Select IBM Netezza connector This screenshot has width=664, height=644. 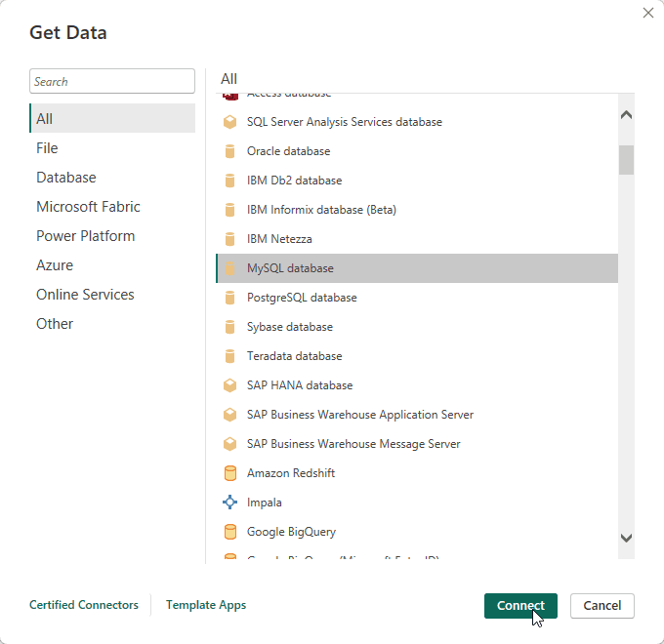[x=417, y=239]
